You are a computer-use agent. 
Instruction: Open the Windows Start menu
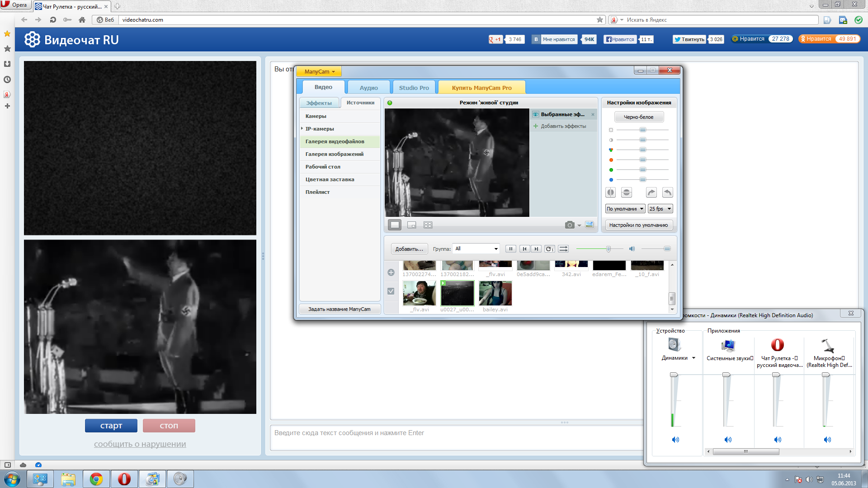click(12, 479)
